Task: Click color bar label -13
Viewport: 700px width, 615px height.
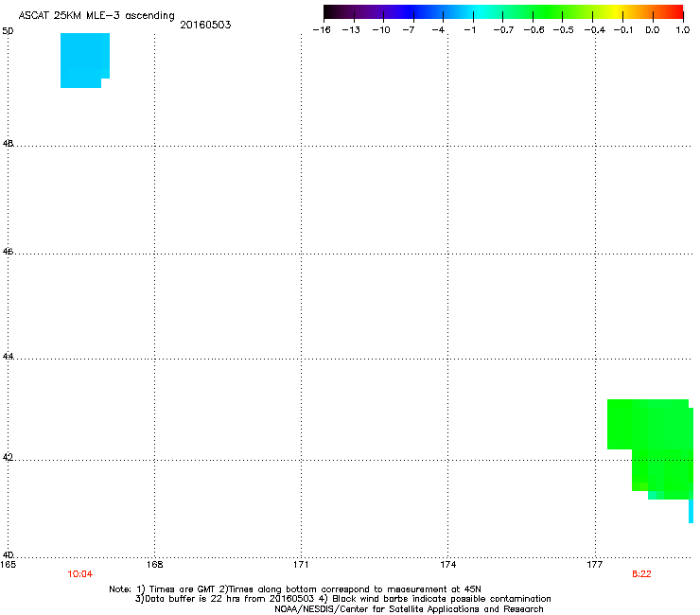Action: [x=351, y=30]
